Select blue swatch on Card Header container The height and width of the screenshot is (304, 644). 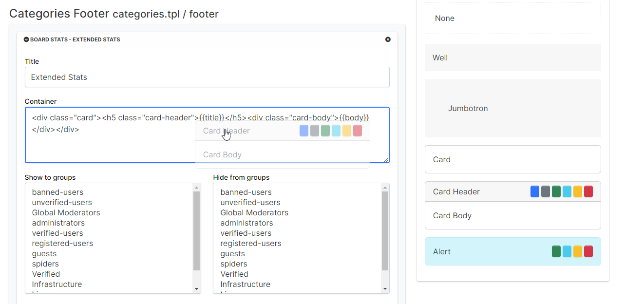coord(535,191)
